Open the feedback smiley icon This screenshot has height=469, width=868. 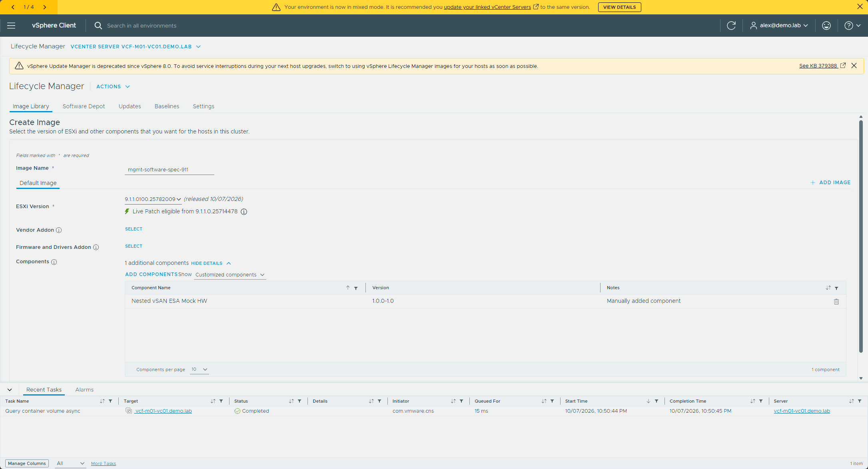point(826,26)
